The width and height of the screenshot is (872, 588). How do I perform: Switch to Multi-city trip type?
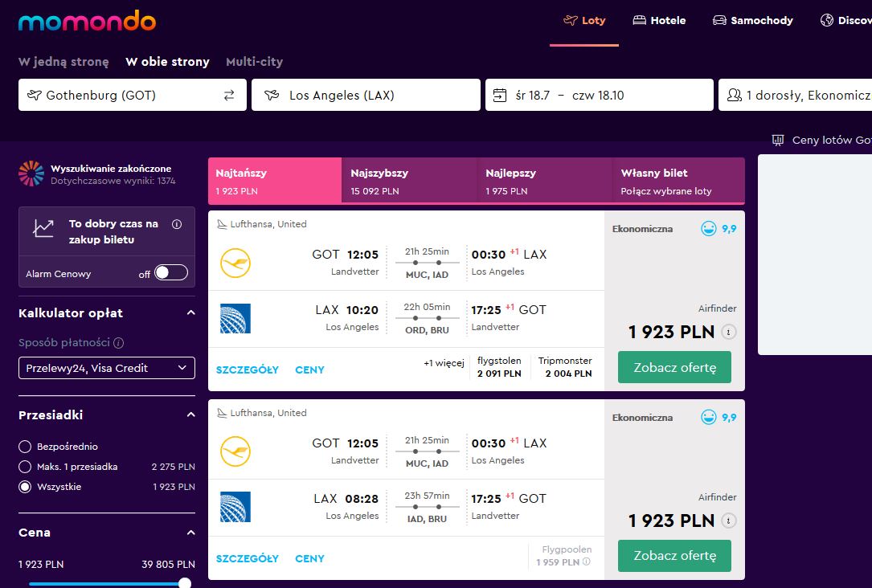[254, 62]
